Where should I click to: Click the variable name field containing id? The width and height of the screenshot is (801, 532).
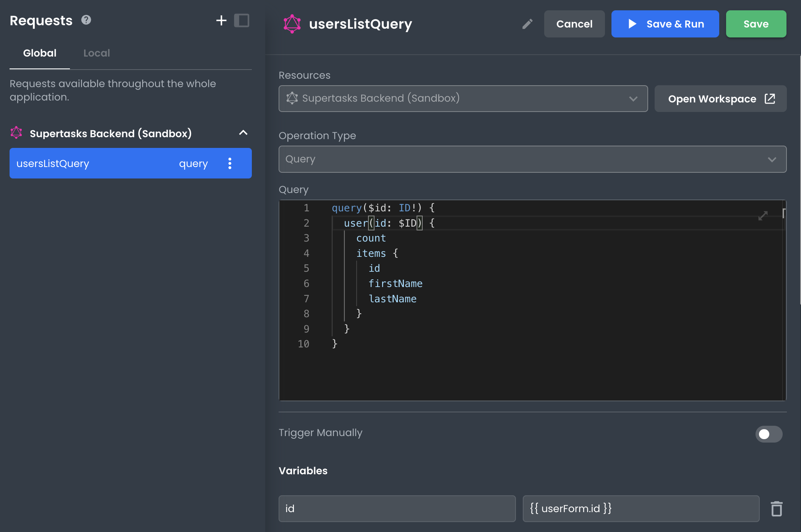397,509
